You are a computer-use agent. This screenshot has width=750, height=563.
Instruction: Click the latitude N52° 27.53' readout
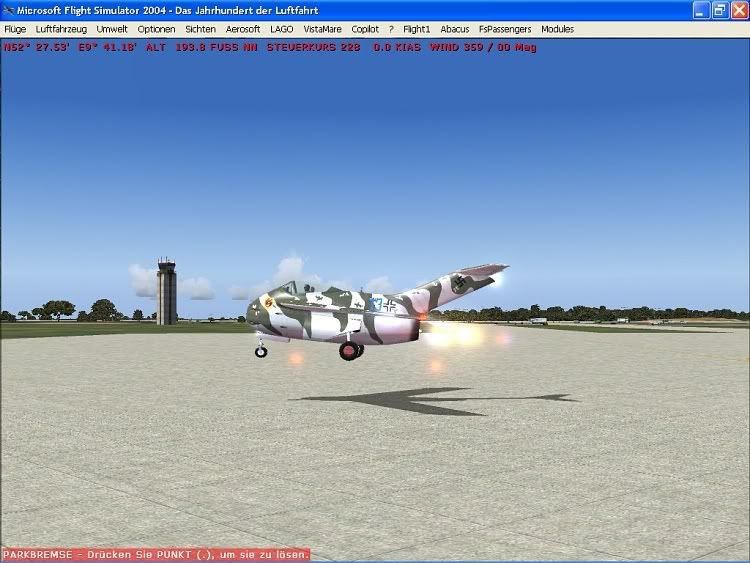click(37, 47)
